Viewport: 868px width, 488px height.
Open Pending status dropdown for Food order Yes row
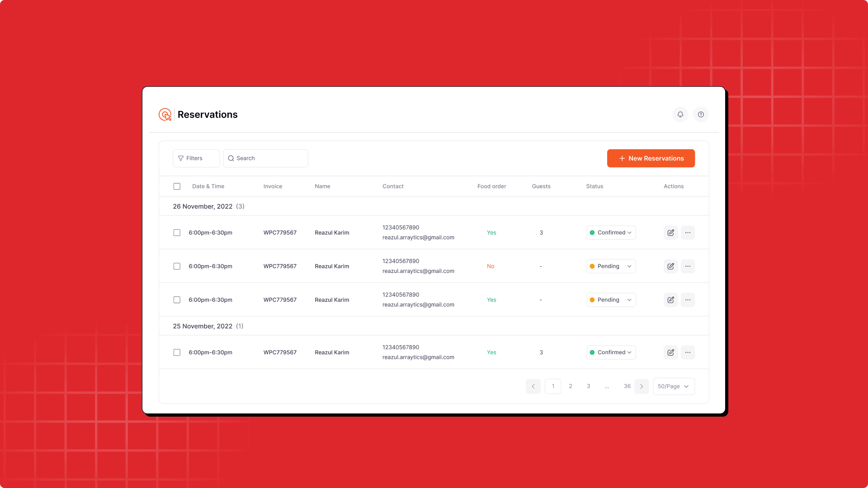(x=611, y=300)
